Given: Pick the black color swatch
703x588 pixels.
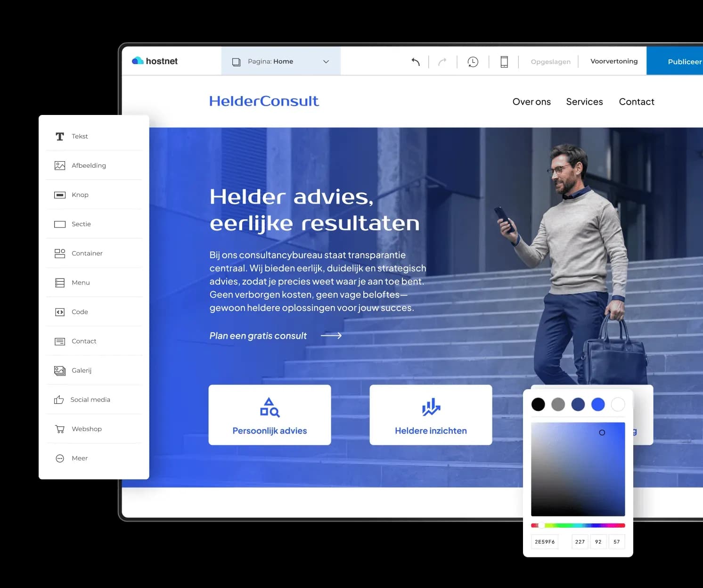Looking at the screenshot, I should [538, 404].
